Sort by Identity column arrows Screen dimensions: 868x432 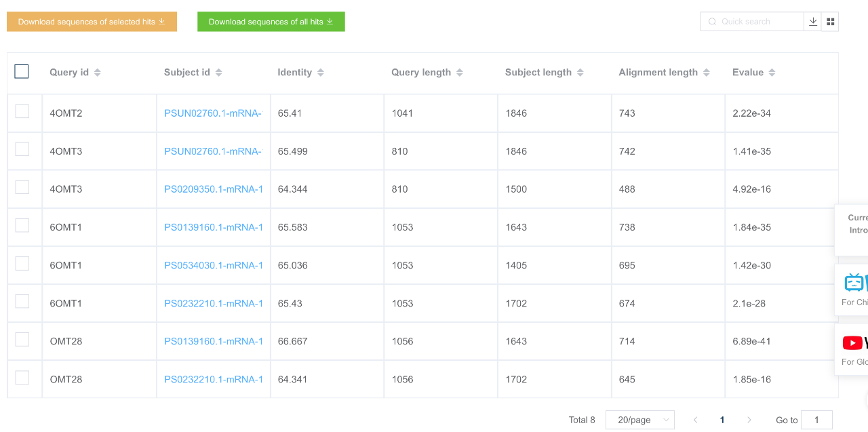point(321,73)
